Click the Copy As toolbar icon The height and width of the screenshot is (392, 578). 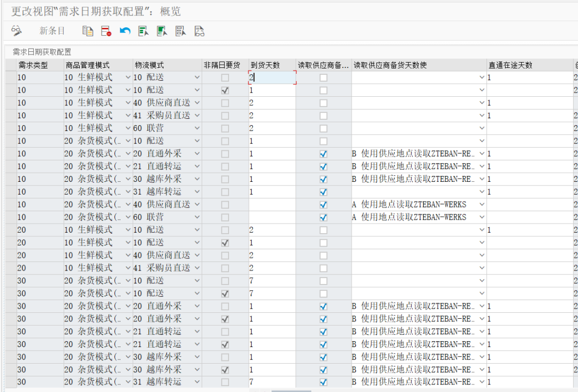coord(88,31)
